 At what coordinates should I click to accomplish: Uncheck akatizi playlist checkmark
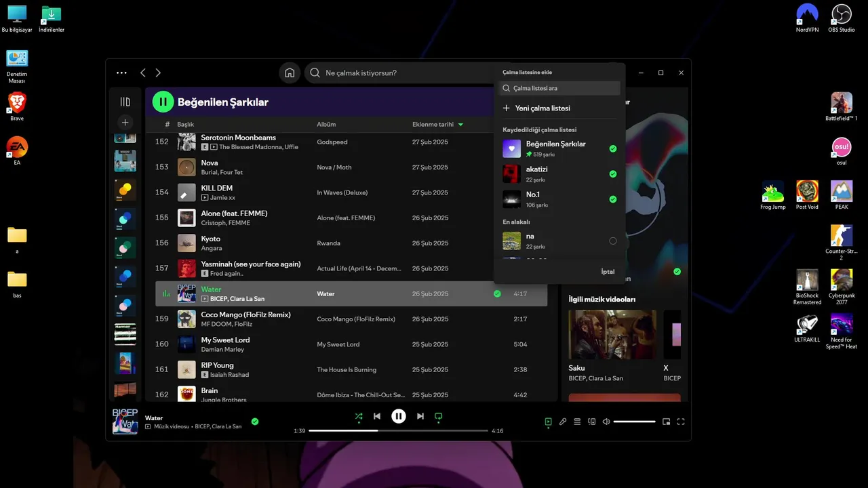(613, 174)
